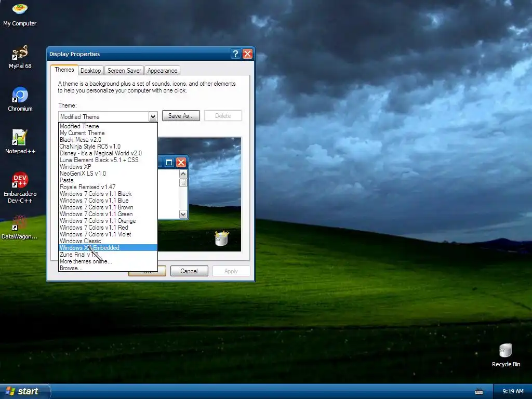Select the NeoGeniX LS v1.0 theme
The width and height of the screenshot is (532, 399).
(x=108, y=174)
